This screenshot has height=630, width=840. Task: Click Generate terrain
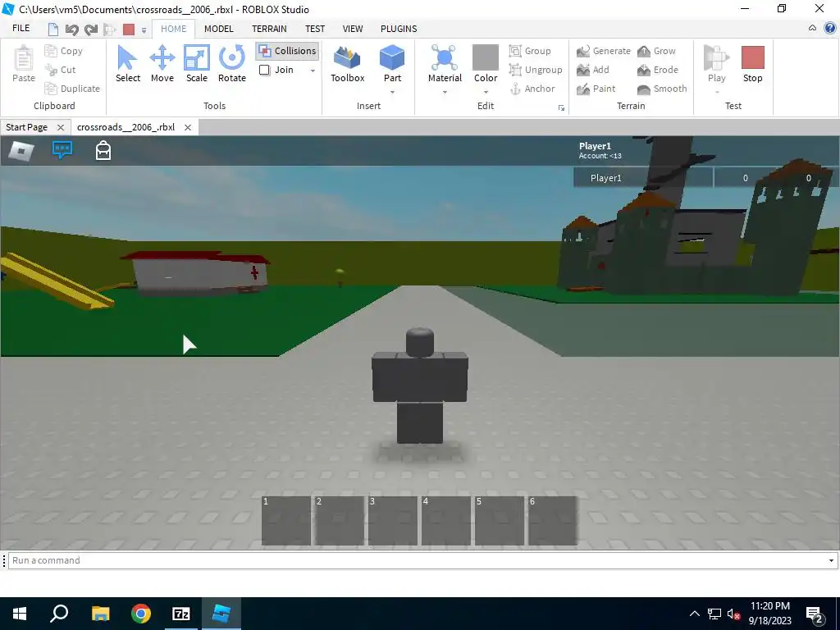click(604, 51)
